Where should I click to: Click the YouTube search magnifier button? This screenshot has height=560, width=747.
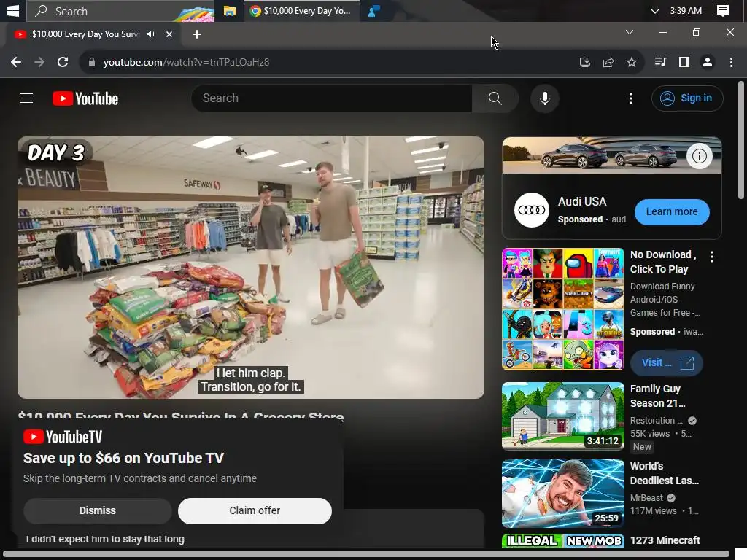point(495,98)
